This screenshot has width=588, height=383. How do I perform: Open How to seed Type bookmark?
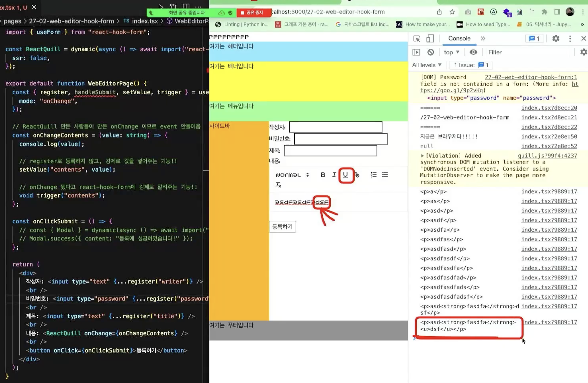[x=483, y=25]
